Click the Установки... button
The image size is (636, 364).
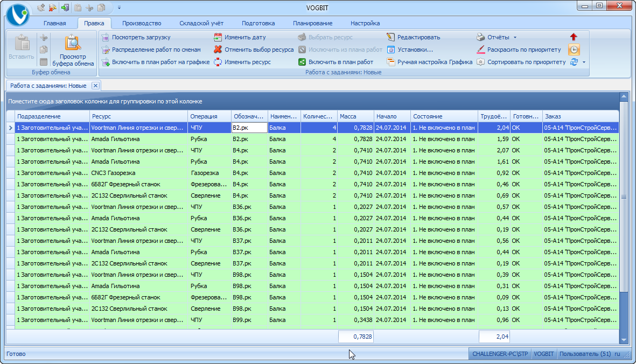410,50
